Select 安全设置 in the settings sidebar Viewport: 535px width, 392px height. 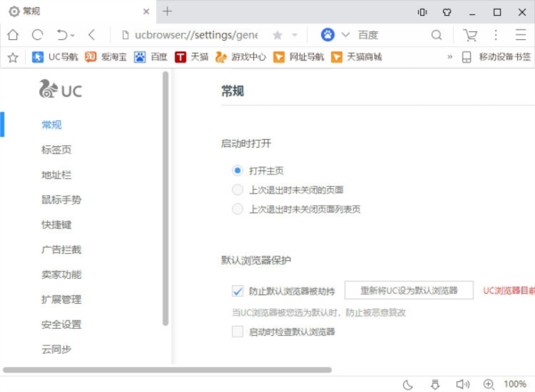pyautogui.click(x=62, y=324)
